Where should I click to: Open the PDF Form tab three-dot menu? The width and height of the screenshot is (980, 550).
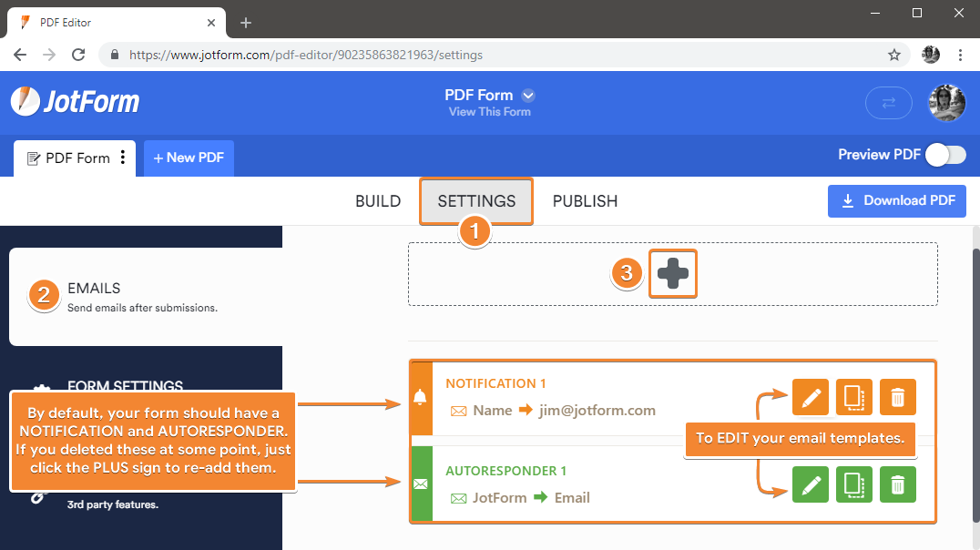[122, 157]
